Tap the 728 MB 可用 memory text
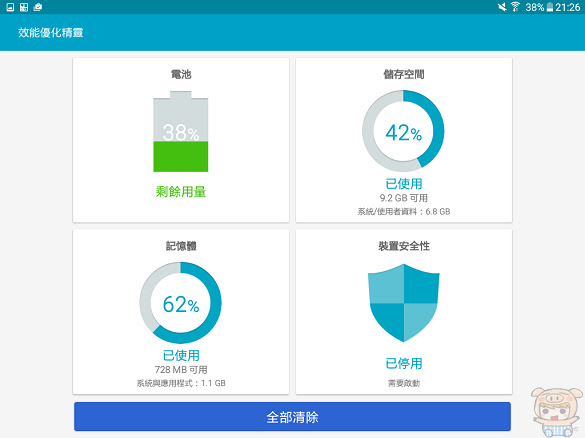Screen dimensions: 585x438 (181, 369)
